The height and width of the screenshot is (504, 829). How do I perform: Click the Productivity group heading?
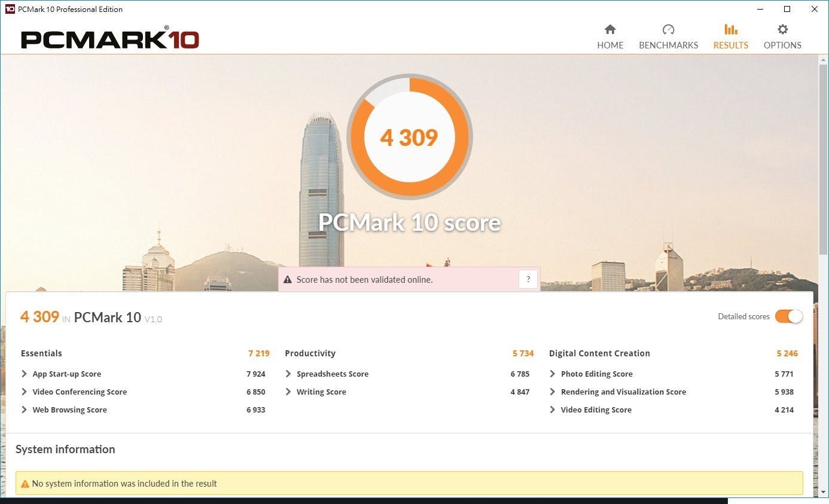[310, 353]
